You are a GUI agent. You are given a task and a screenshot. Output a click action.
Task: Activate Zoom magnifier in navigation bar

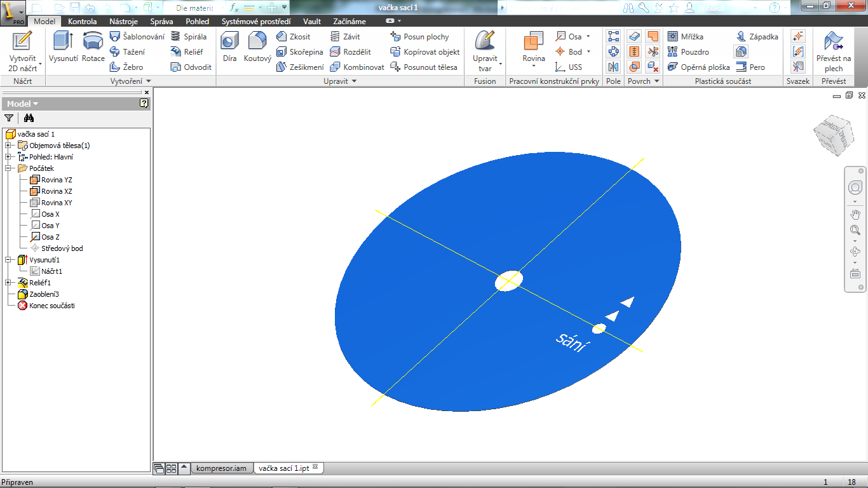(855, 231)
